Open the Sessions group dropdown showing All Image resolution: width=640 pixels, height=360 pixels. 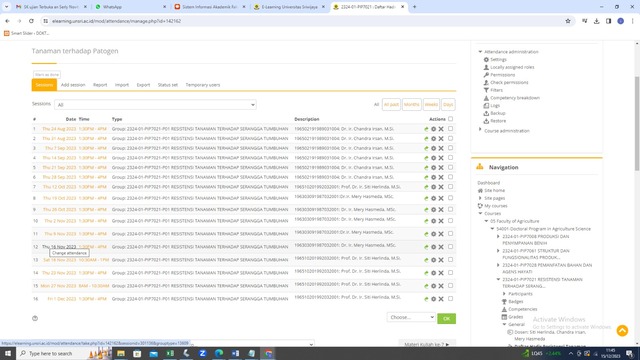pos(156,105)
